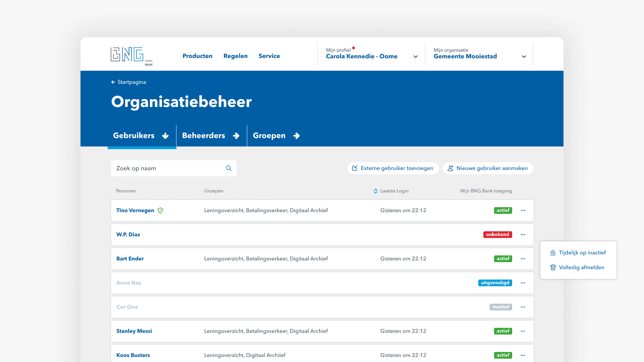Expand the Mijn profiel dropdown chevron
Screen dimensions: 644x362
[x=416, y=57]
